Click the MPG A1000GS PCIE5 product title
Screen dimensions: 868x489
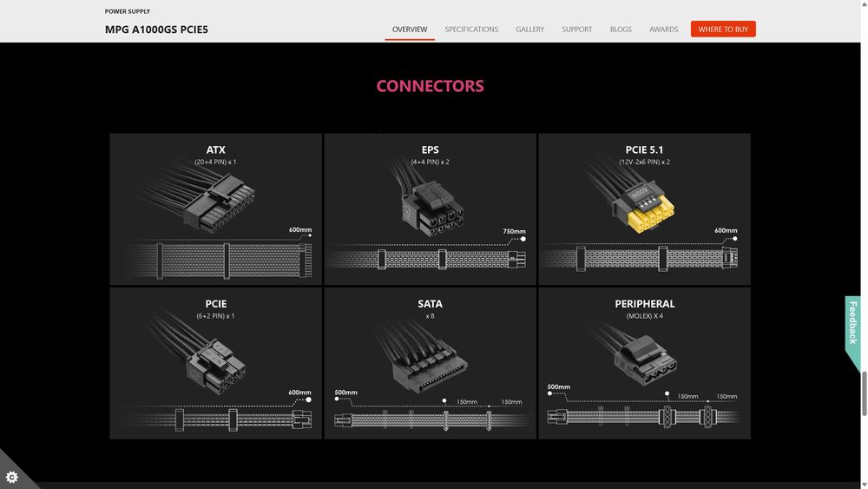click(156, 30)
